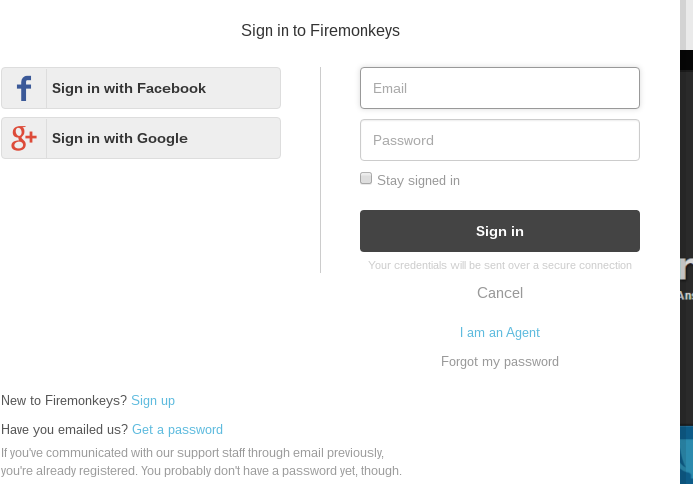The image size is (693, 484).
Task: Click the secure connection notice text
Action: tap(500, 265)
